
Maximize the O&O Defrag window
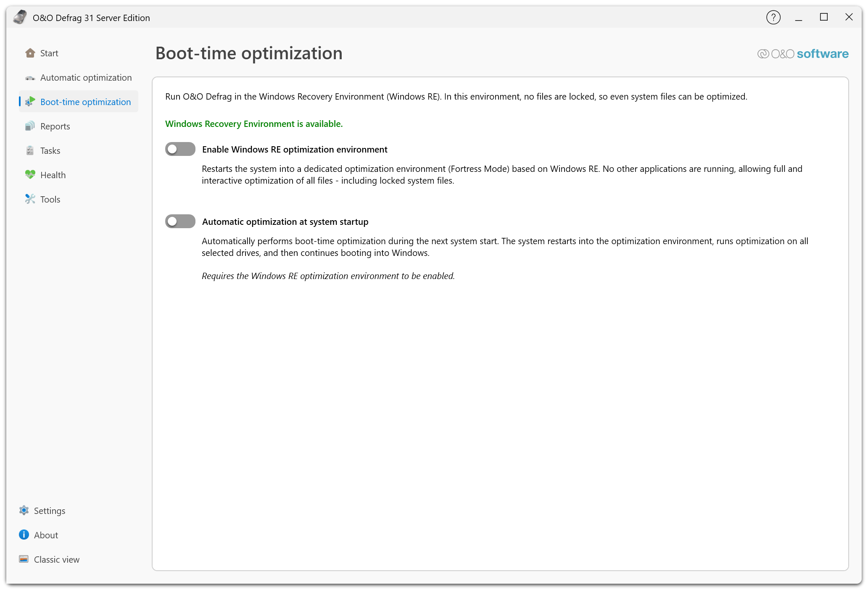coord(824,17)
